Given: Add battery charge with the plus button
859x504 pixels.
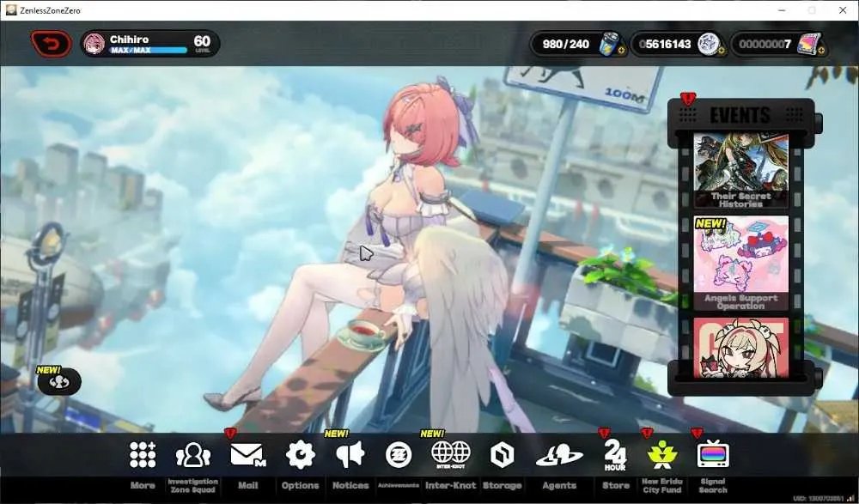Looking at the screenshot, I should [x=621, y=51].
